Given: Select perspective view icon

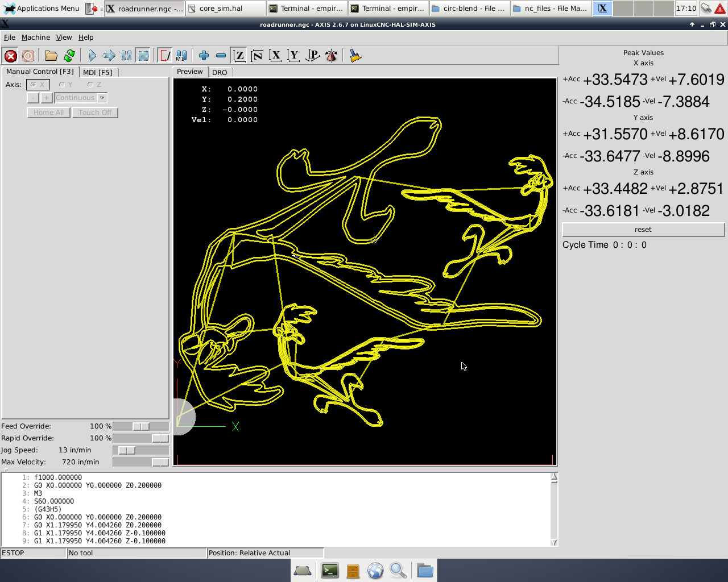Looking at the screenshot, I should (312, 56).
